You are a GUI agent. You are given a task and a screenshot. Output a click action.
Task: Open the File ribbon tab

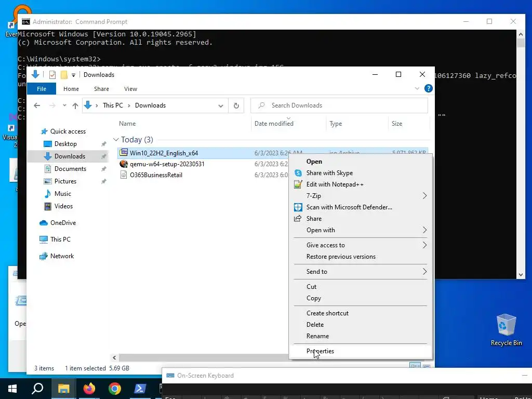[42, 89]
